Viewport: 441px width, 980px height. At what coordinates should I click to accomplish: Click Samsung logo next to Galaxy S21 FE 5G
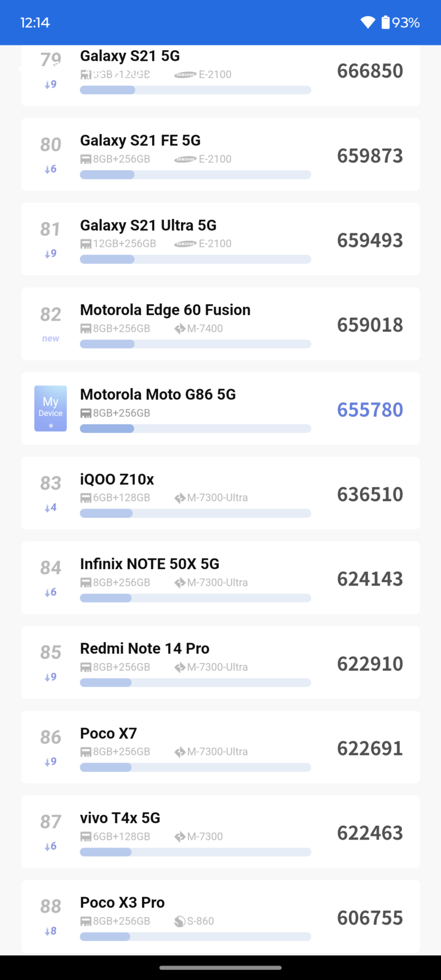(185, 159)
